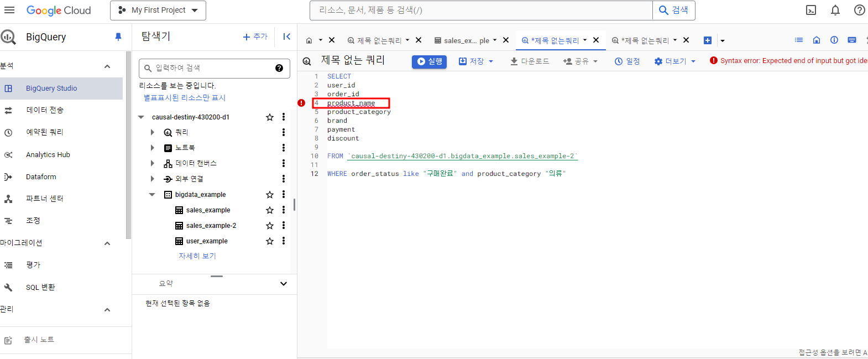The height and width of the screenshot is (359, 868).
Task: Expand the 노트북 tree node
Action: click(x=153, y=148)
